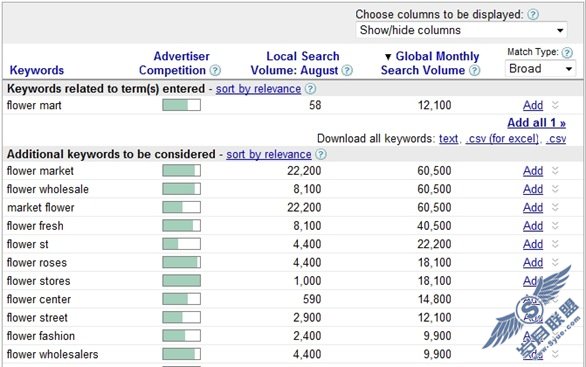Select the flower center keyword text

[39, 299]
